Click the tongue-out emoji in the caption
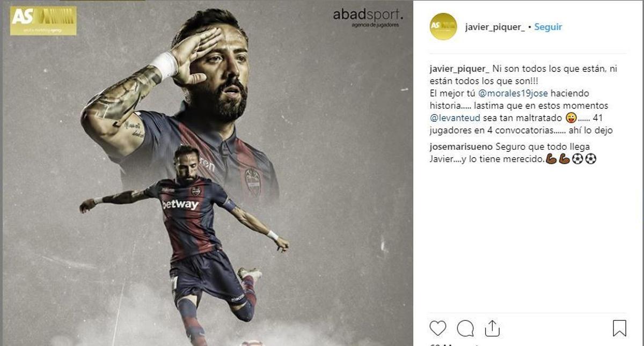This screenshot has width=644, height=346. point(571,118)
